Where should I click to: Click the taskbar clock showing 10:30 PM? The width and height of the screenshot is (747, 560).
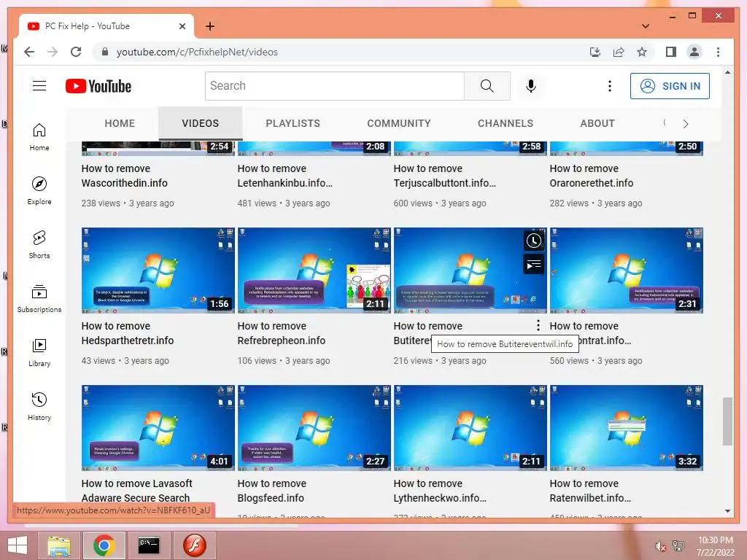[x=715, y=546]
